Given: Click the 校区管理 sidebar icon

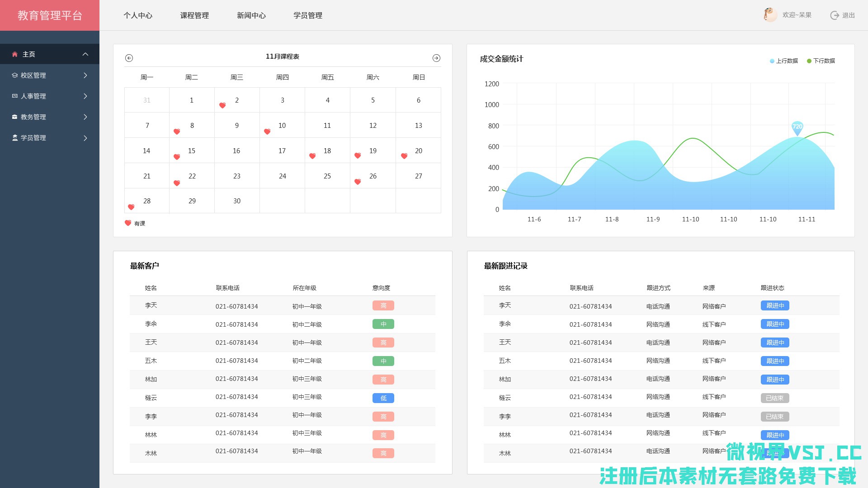Looking at the screenshot, I should coord(15,75).
